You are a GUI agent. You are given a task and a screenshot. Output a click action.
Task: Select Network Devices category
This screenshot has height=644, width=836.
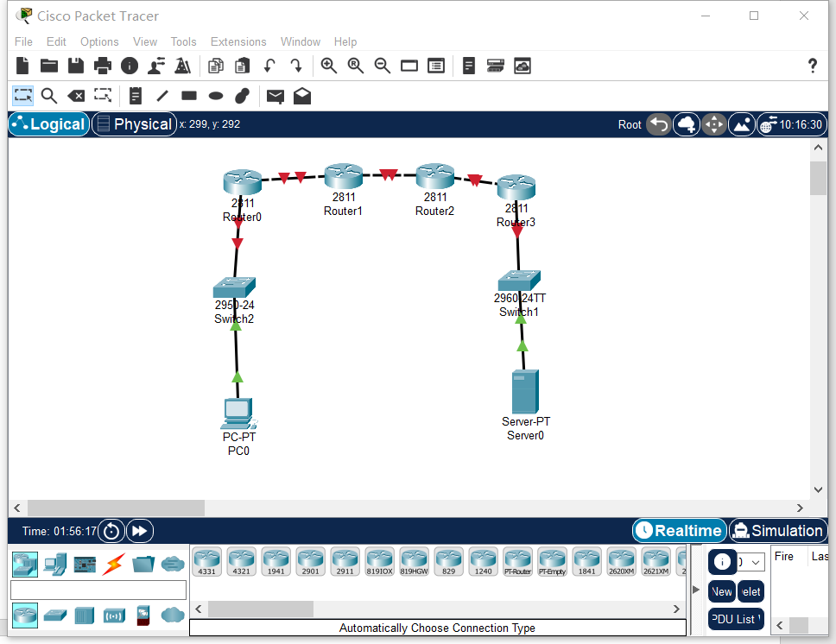pyautogui.click(x=25, y=564)
